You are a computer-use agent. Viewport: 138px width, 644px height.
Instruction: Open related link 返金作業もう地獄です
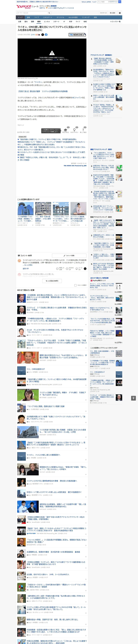point(47,140)
